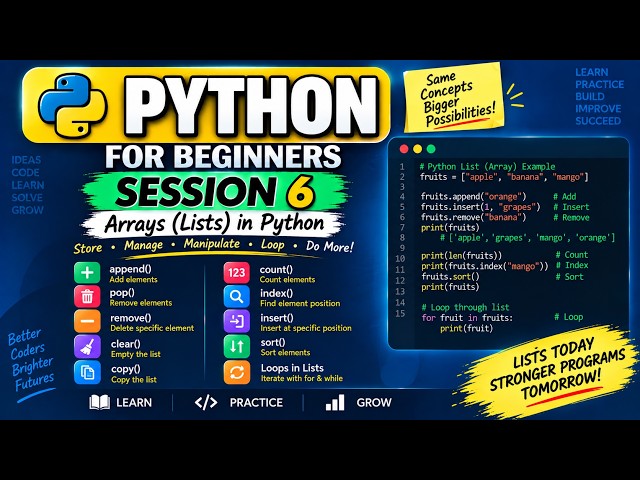The height and width of the screenshot is (480, 640).
Task: Click the FOR BEGINNERS heading
Action: pos(223,157)
